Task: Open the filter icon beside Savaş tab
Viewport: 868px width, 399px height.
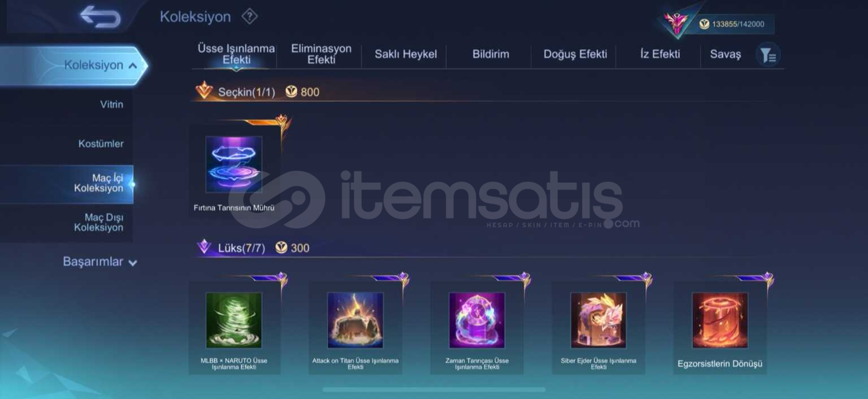Action: tap(767, 55)
